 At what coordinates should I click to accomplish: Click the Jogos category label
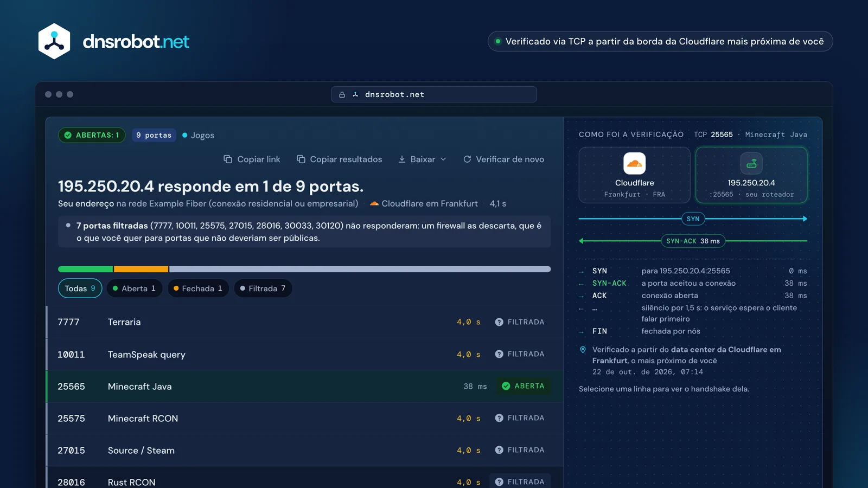tap(198, 135)
